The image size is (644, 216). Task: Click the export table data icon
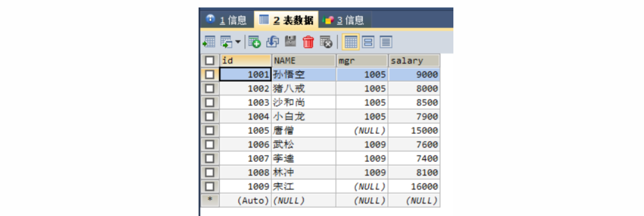coord(209,42)
